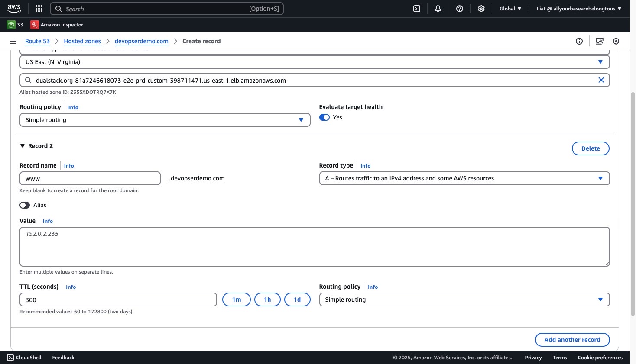The image size is (636, 364).
Task: Delete Record 2
Action: 591,148
